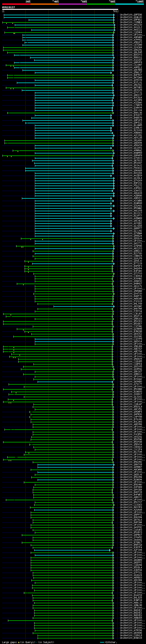
Task: Select the UniRef100_Q6ER94 label
Action: [131, 143]
